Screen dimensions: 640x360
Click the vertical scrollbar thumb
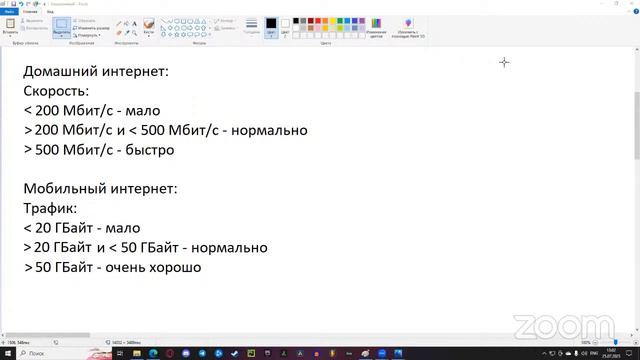tap(637, 125)
